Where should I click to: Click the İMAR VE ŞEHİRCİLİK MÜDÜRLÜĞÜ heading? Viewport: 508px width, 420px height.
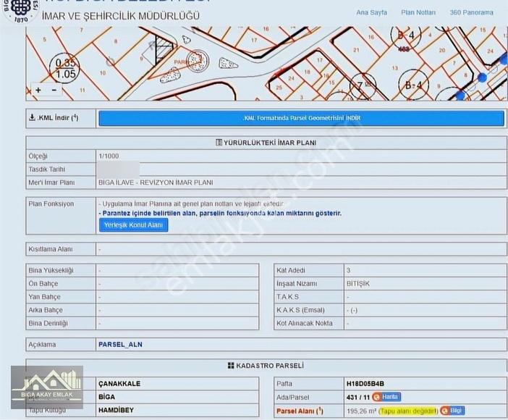(x=121, y=16)
